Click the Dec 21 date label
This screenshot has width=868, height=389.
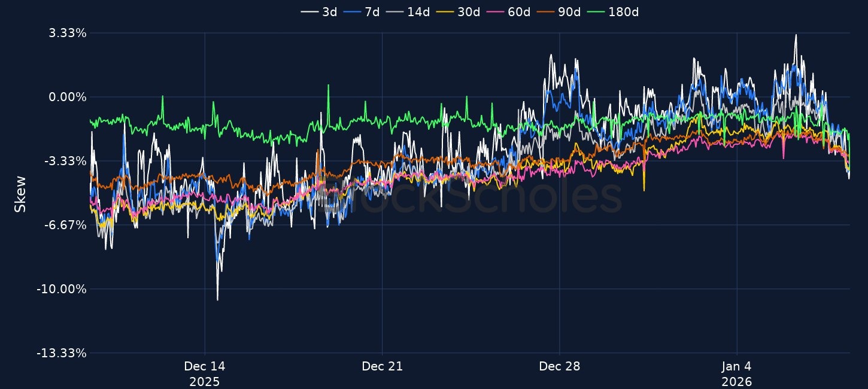(x=382, y=366)
